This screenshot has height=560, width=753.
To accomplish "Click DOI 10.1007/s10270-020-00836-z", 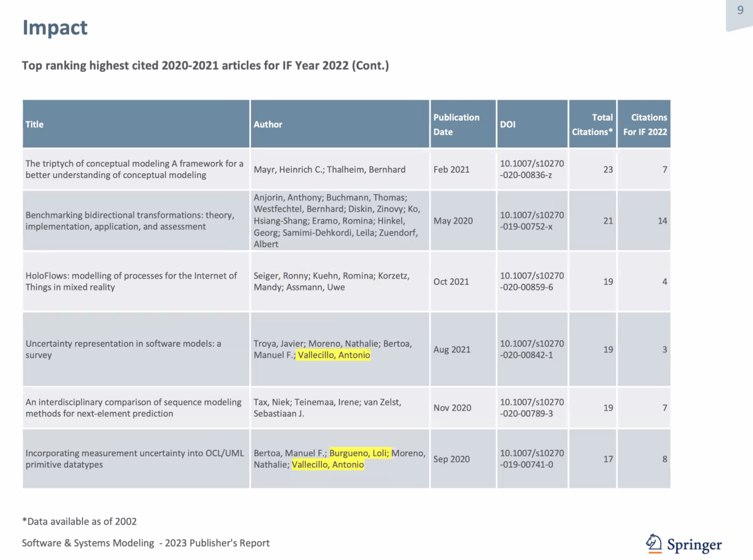I will pos(532,169).
